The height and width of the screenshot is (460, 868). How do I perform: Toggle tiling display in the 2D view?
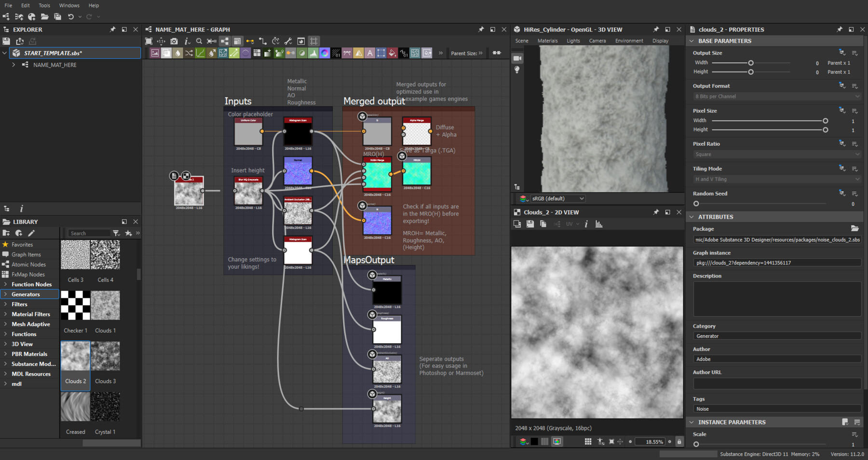[x=588, y=442]
